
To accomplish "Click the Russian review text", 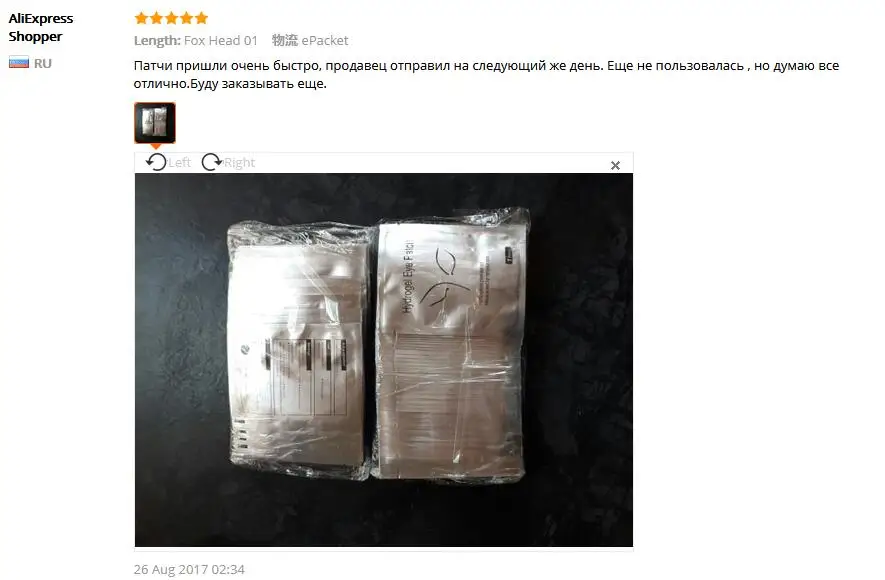I will click(x=486, y=74).
